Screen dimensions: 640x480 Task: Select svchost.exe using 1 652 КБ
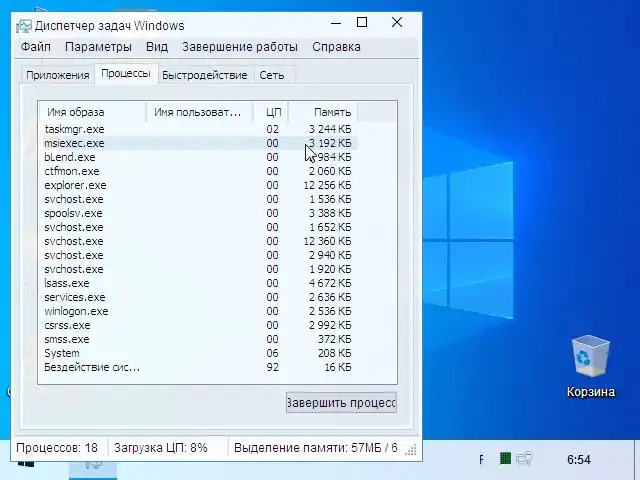pos(198,227)
